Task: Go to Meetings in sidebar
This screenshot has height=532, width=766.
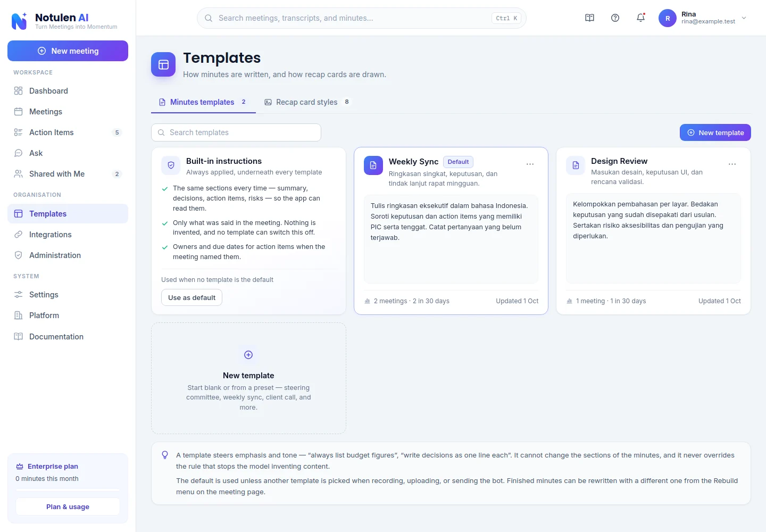Action: click(x=68, y=112)
